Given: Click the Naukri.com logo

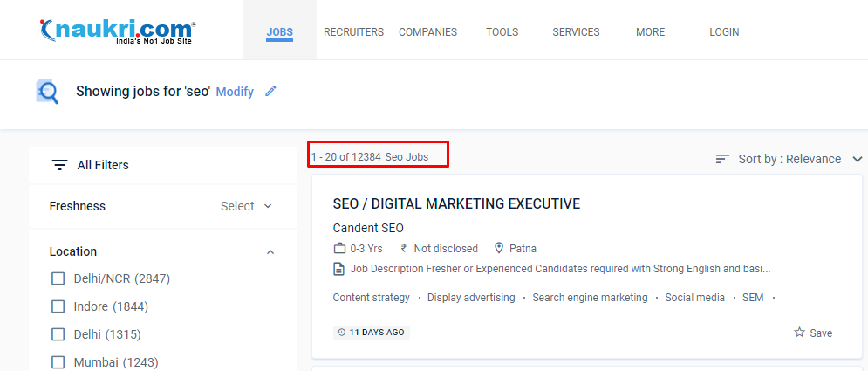Looking at the screenshot, I should [x=117, y=32].
